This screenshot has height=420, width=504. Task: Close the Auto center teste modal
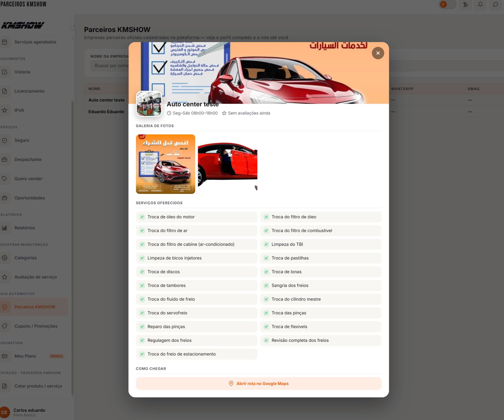pyautogui.click(x=378, y=53)
